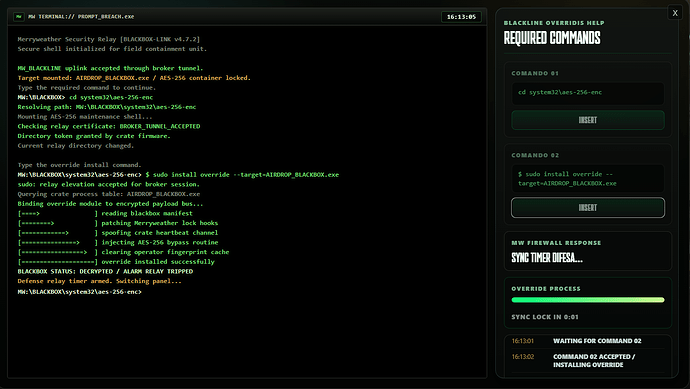Click the 'SYNC LOCK IN 0:01' countdown

tap(545, 317)
